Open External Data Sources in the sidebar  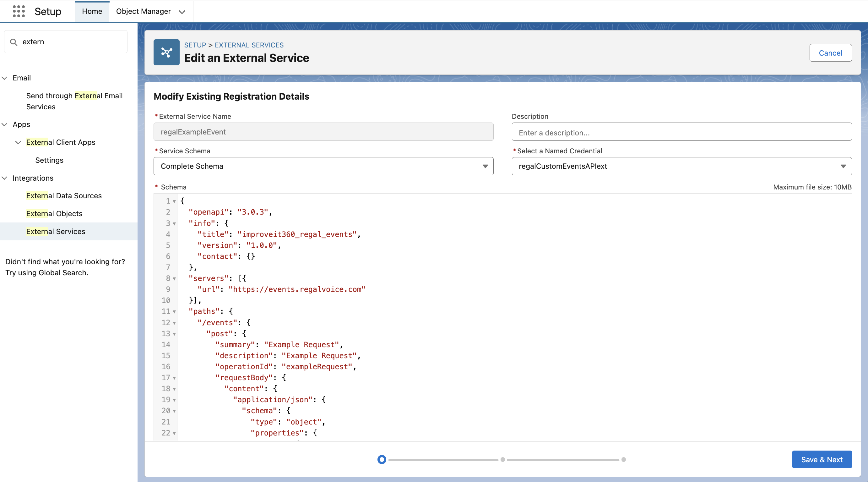pos(64,196)
